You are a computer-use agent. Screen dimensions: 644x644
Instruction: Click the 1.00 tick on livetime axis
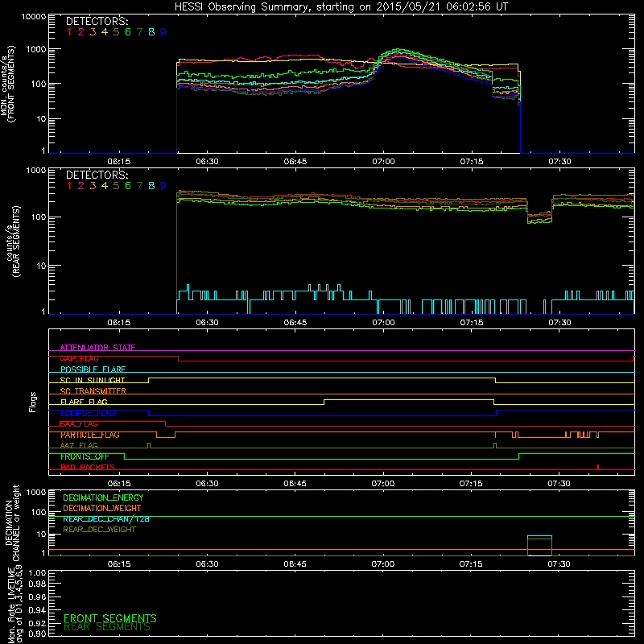click(x=37, y=573)
